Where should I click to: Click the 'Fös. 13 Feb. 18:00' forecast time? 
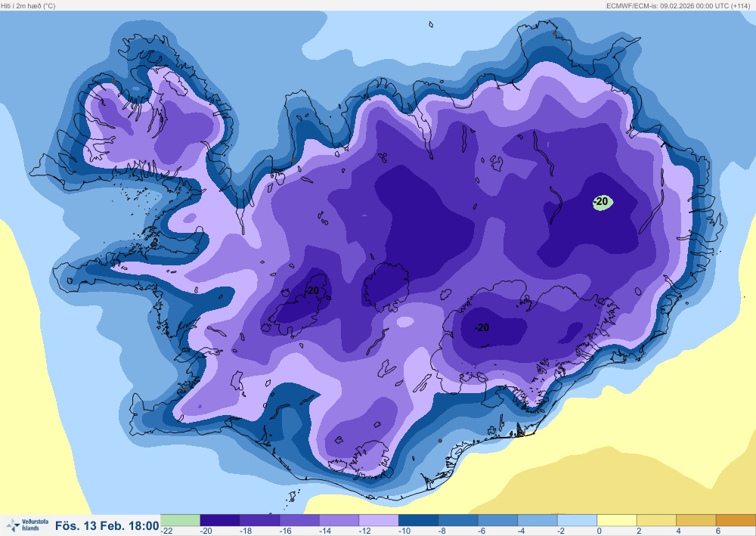coord(107,525)
